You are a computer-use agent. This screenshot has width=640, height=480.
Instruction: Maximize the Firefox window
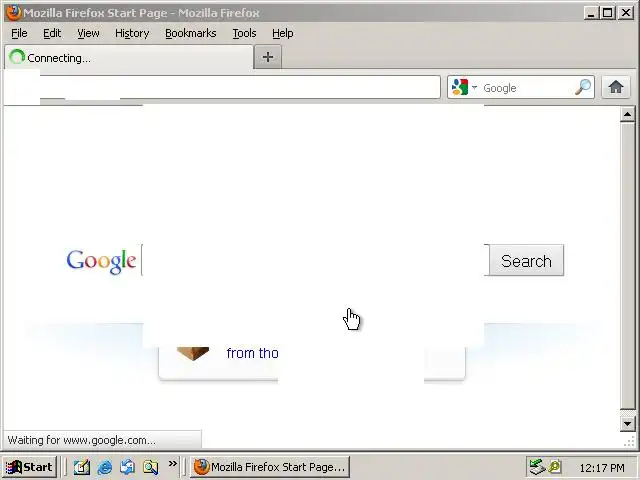click(x=607, y=13)
